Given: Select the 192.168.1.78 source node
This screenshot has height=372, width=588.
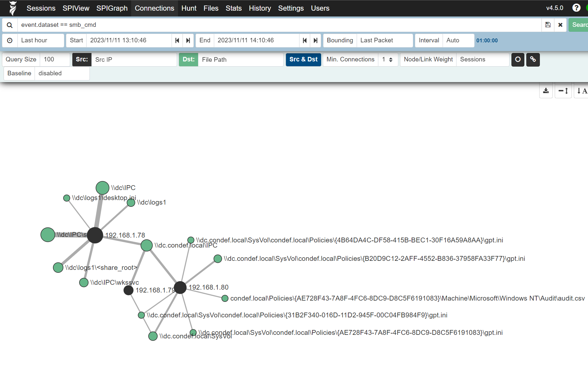Looking at the screenshot, I should click(95, 235).
